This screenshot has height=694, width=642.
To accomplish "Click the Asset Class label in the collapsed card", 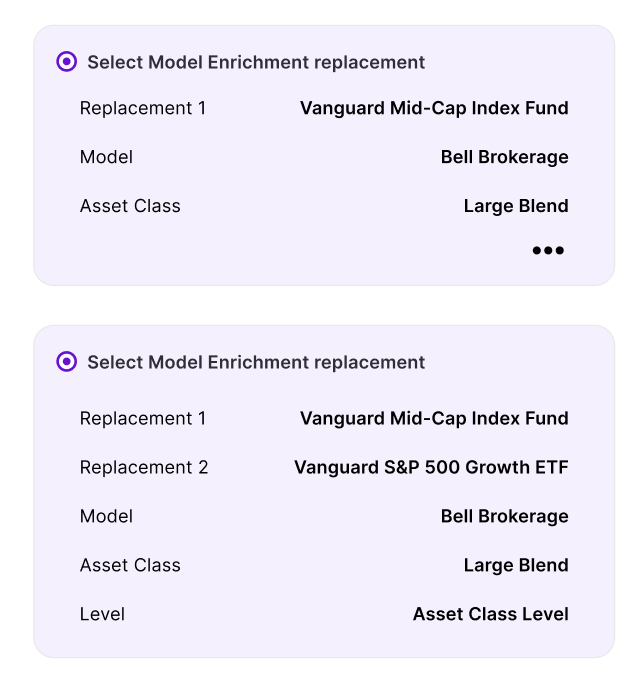I will (130, 206).
